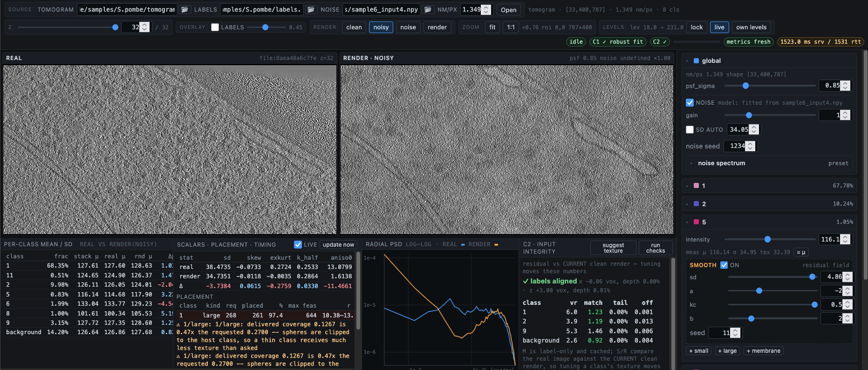Open the tomogram file browser folder icon

tap(185, 9)
